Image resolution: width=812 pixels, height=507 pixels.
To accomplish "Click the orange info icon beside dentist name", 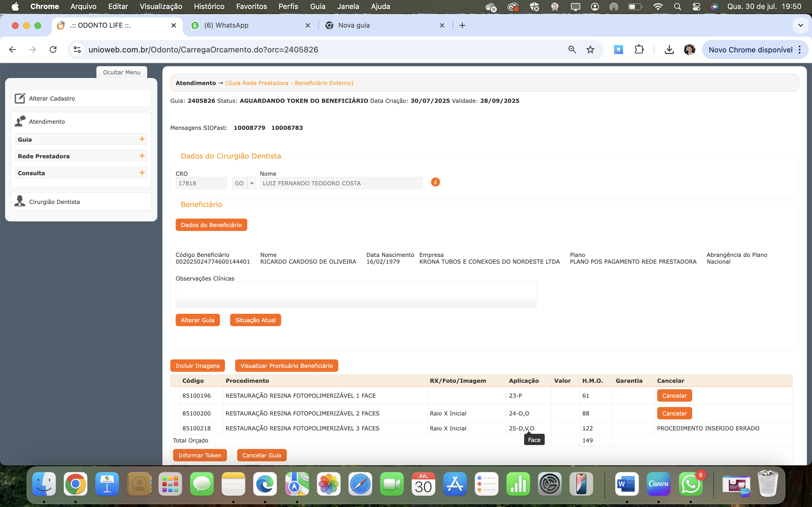I will (x=435, y=182).
